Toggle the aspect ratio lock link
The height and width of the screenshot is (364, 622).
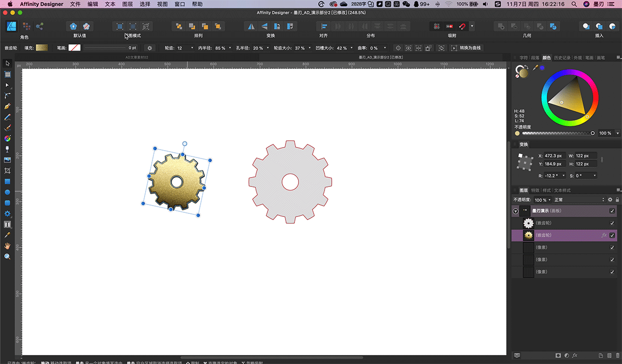(x=601, y=159)
